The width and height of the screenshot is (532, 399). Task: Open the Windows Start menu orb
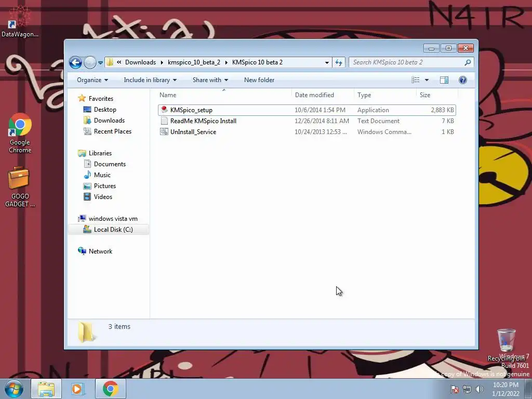14,389
